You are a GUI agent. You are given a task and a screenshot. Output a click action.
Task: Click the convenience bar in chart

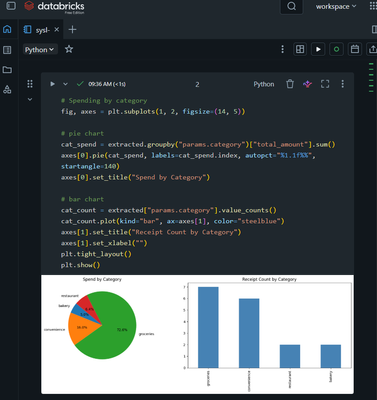click(249, 333)
